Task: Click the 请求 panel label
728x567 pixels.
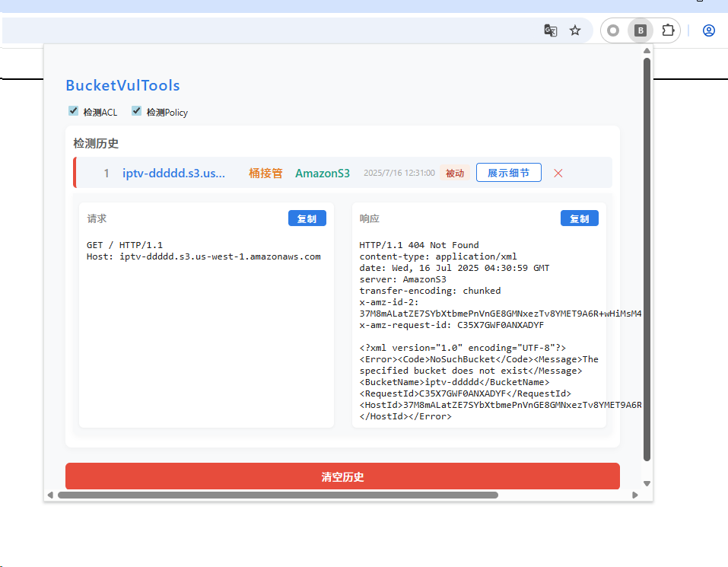Action: 97,218
